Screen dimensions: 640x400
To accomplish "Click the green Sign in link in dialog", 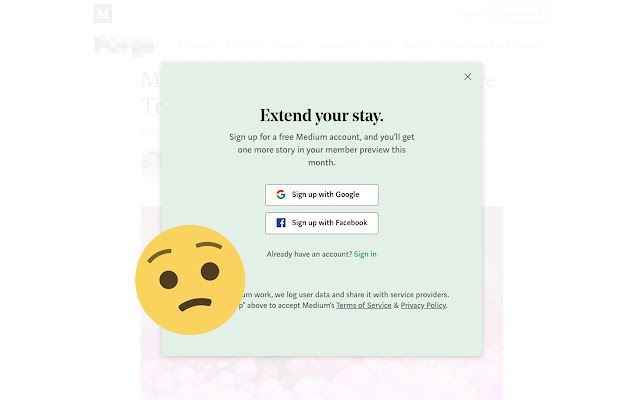I will (365, 254).
